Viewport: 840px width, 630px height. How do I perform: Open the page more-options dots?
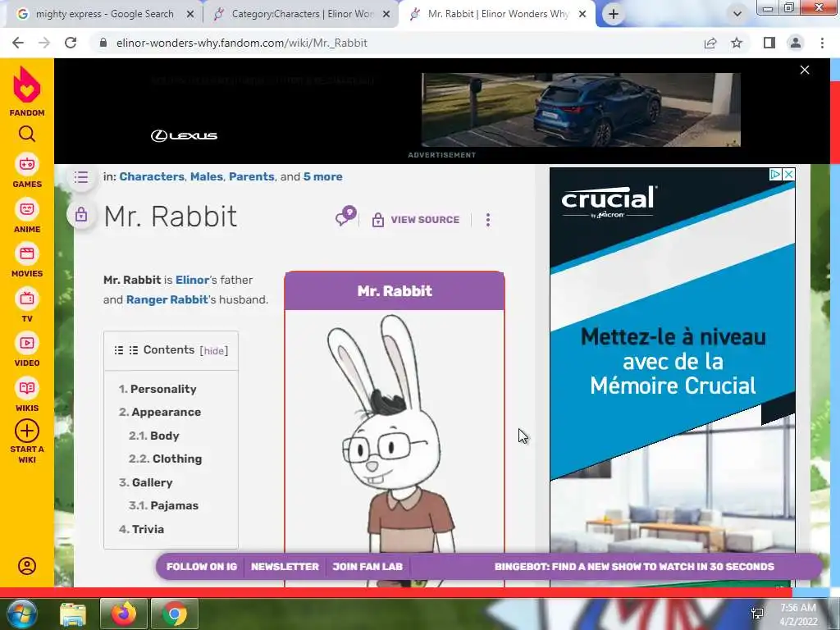coord(488,220)
